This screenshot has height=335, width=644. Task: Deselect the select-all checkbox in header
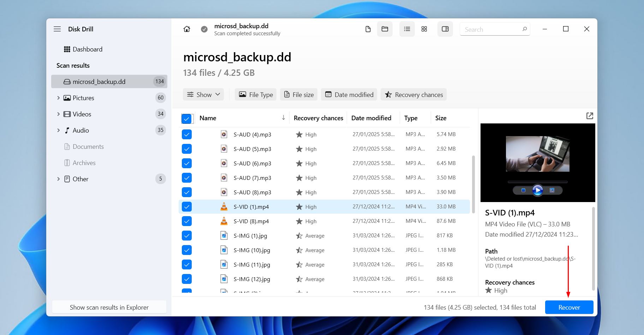pos(187,118)
